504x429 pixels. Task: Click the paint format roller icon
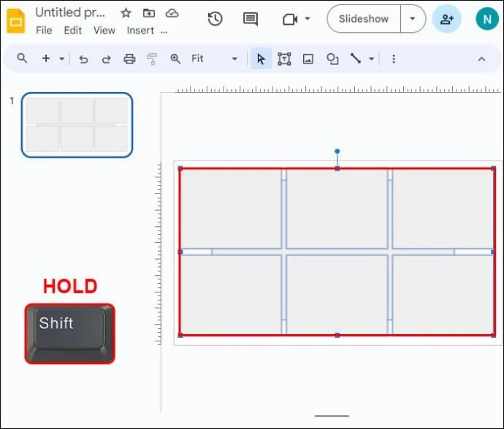[152, 59]
